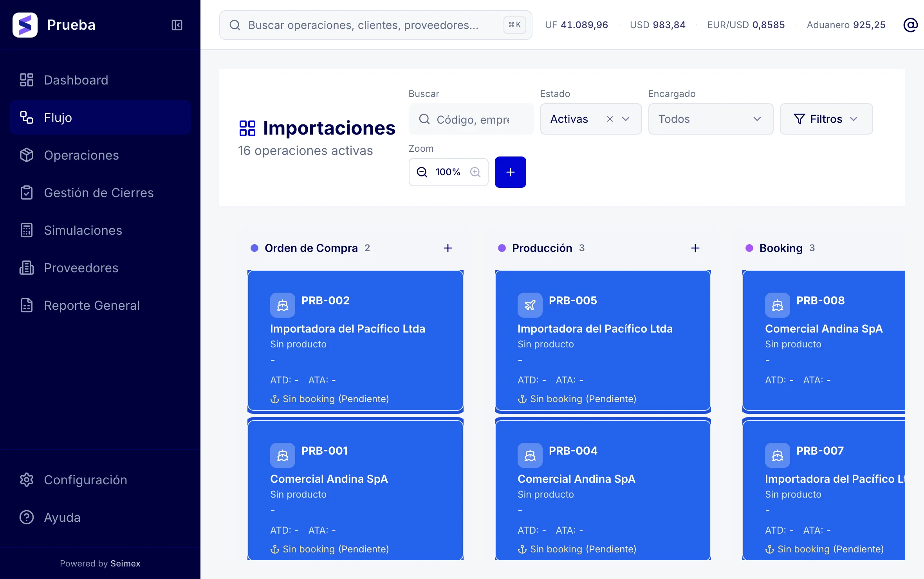Image resolution: width=924 pixels, height=579 pixels.
Task: Zoom in with the plus magnifier
Action: pos(475,172)
